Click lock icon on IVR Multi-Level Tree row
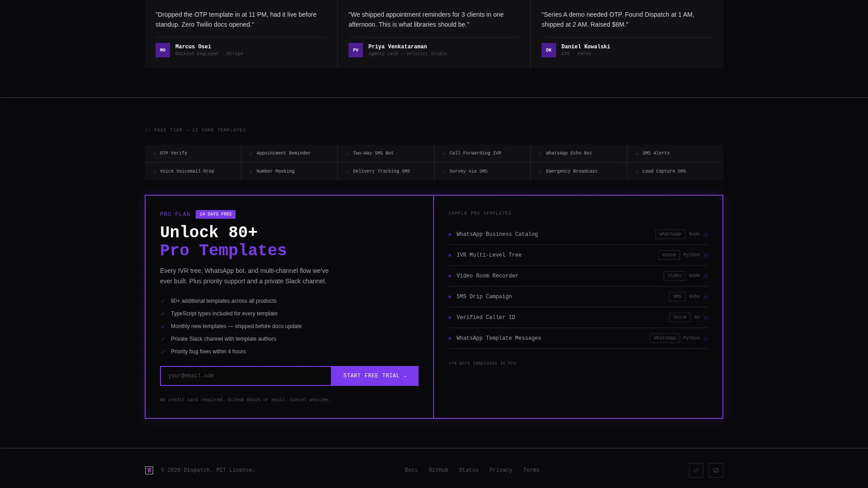The image size is (868, 488). 706,255
